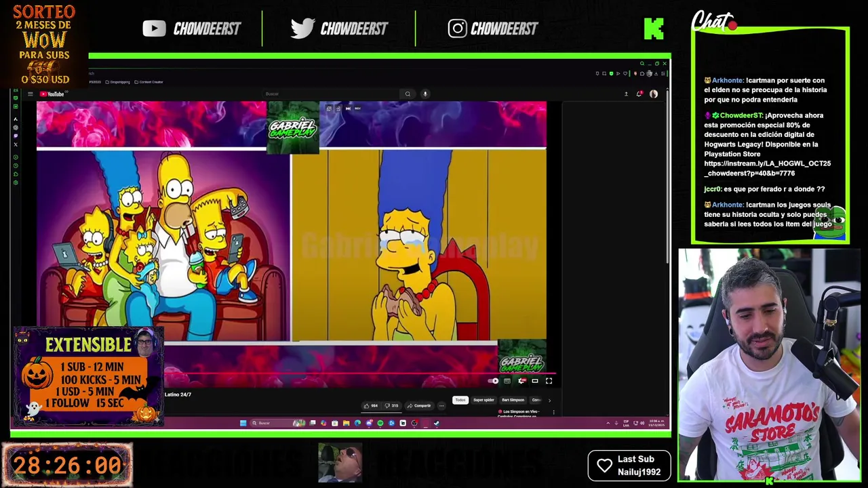Like the video with 984 likes
This screenshot has width=868, height=488.
371,406
